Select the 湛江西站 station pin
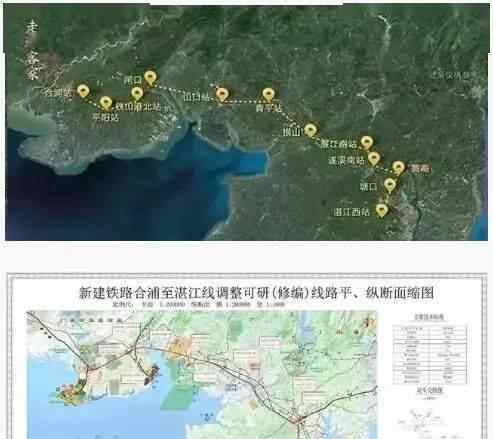Image resolution: width=493 pixels, height=439 pixels. 382,210
